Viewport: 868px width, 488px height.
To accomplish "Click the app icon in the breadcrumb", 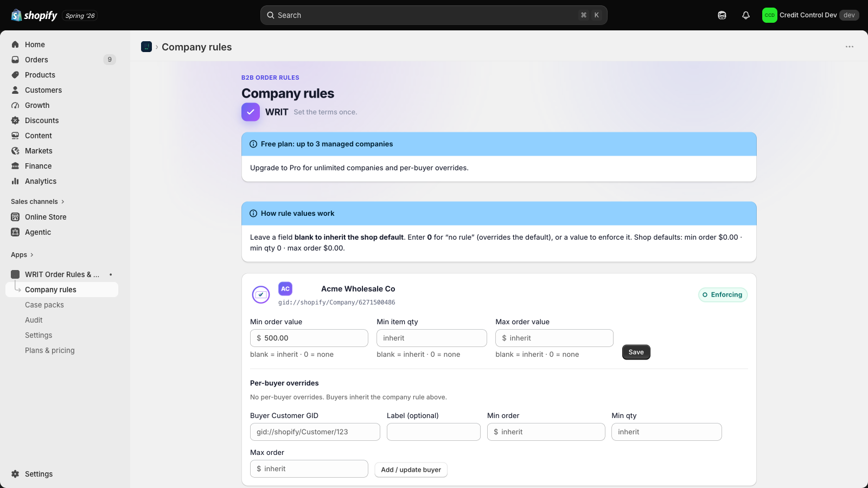I will point(146,47).
